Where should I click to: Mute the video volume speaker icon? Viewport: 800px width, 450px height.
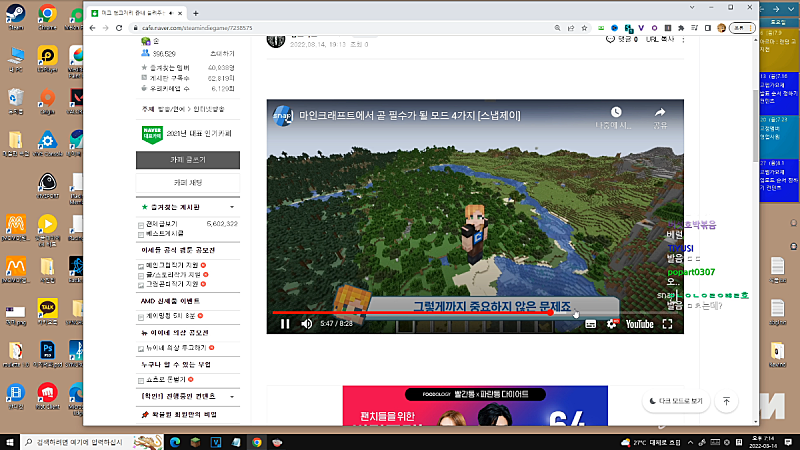click(307, 324)
